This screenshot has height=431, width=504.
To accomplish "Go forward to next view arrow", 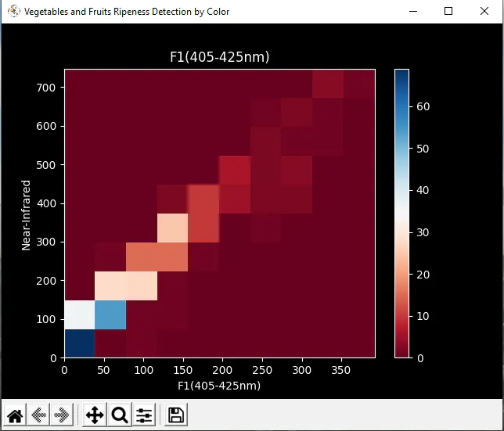I will point(62,415).
